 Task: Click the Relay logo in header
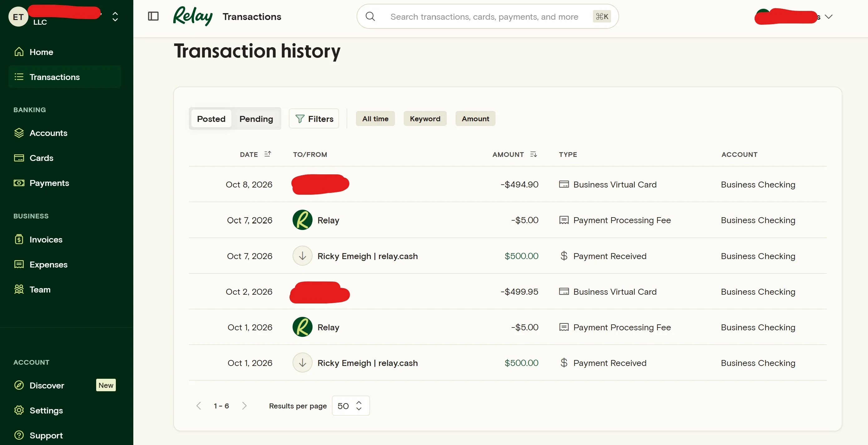(193, 16)
